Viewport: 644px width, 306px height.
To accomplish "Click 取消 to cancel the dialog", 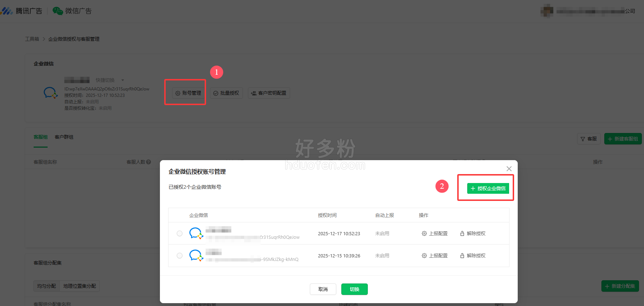I will 323,289.
